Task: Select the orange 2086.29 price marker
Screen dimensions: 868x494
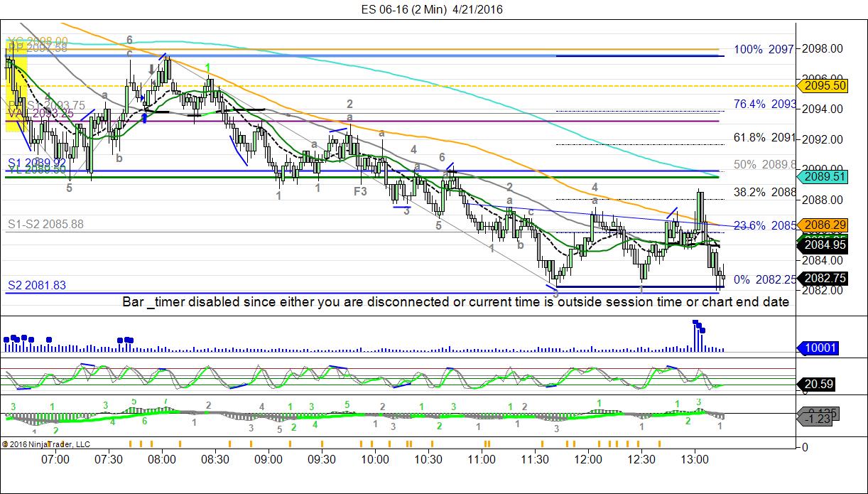Action: click(821, 225)
